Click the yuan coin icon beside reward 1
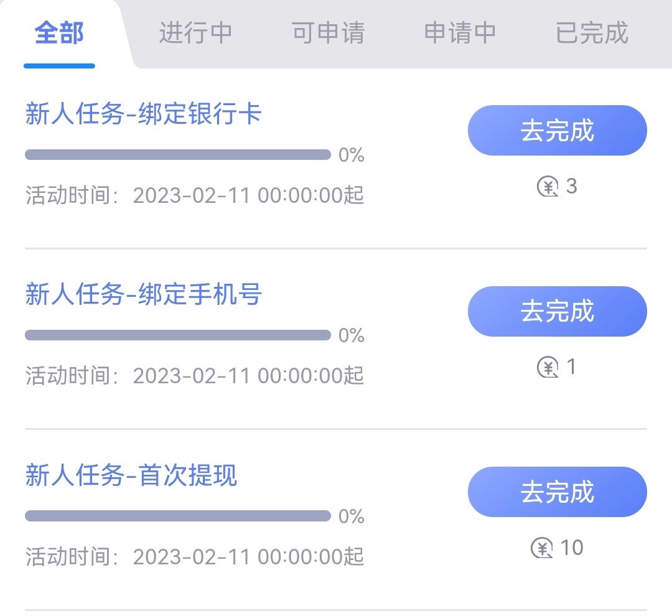 (x=548, y=368)
